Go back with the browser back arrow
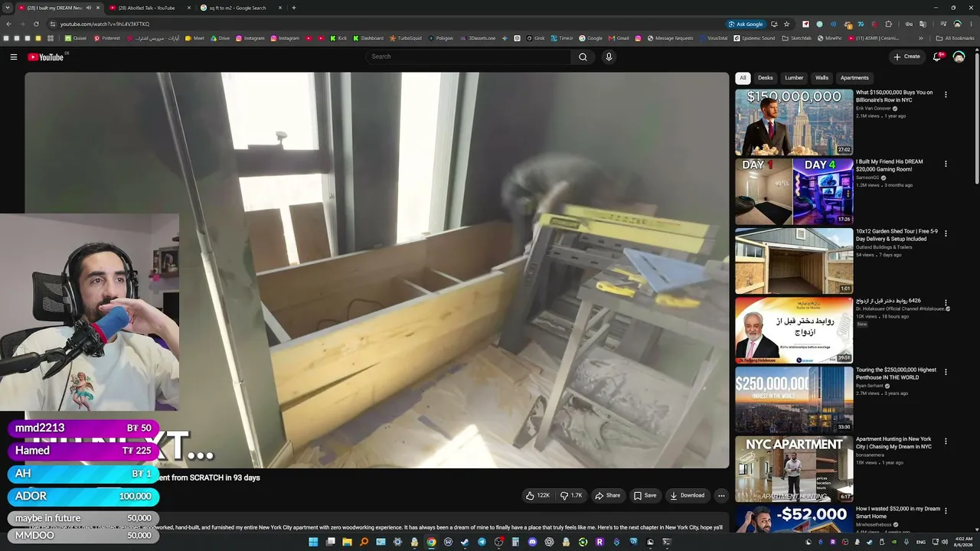980x551 pixels. coord(8,24)
